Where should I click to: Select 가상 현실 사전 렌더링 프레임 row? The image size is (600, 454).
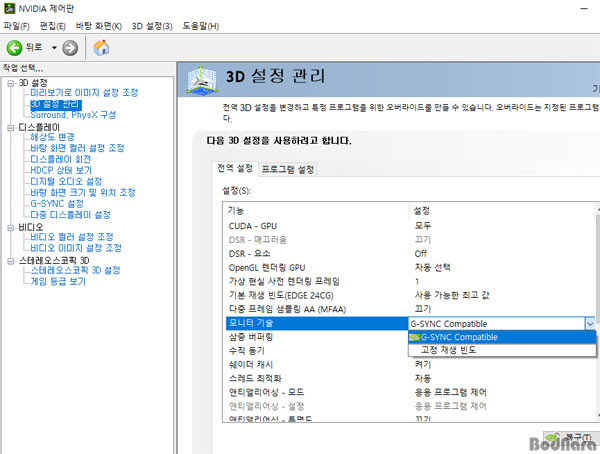[409, 281]
